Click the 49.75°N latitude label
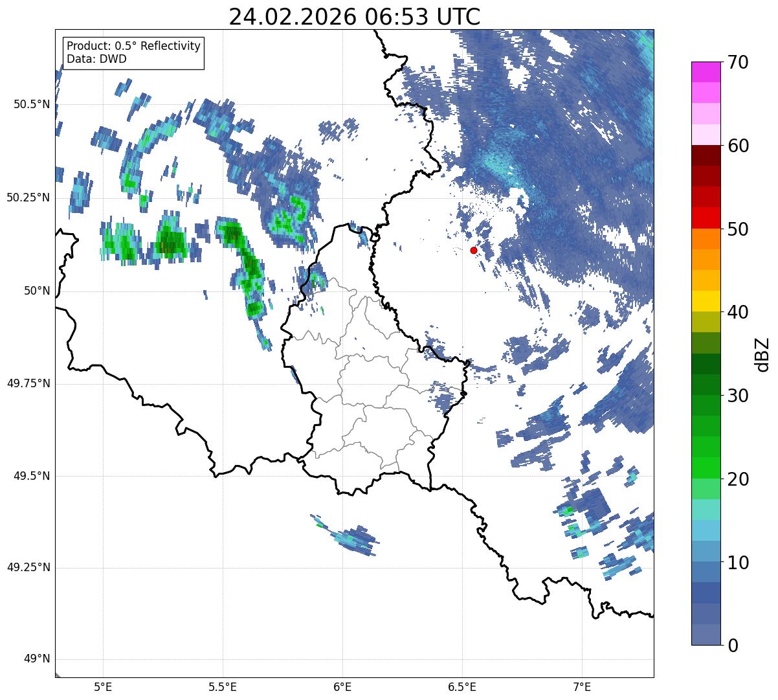The height and width of the screenshot is (700, 778). (28, 383)
